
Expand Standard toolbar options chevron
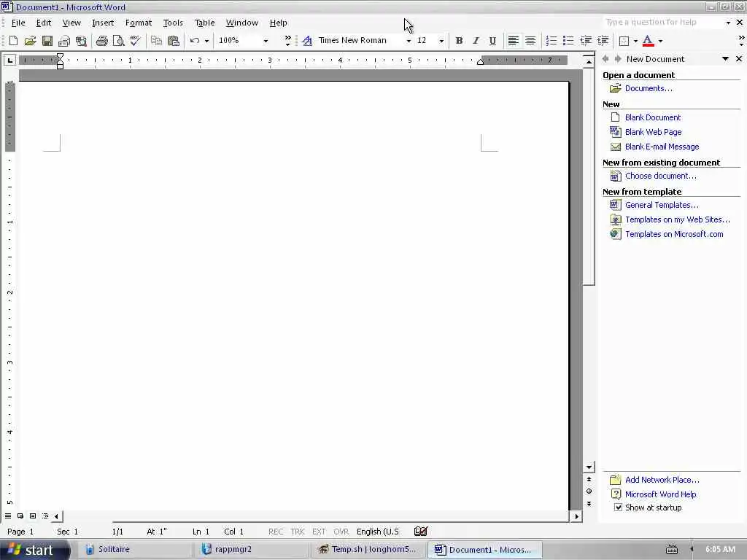(x=287, y=41)
